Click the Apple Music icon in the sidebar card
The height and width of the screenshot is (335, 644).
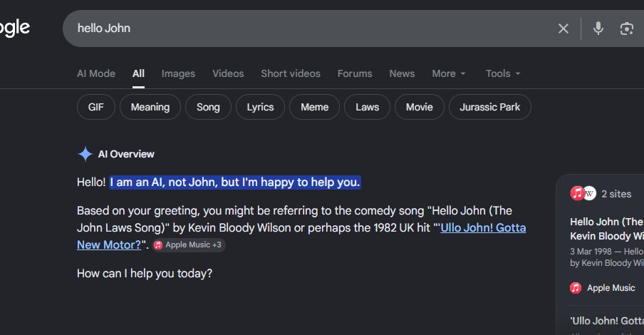(x=576, y=288)
